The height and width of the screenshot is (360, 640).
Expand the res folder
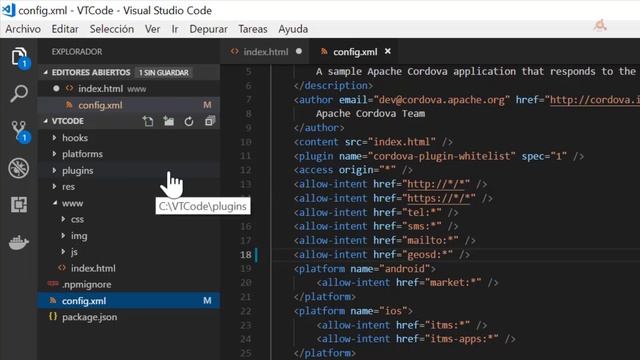point(54,187)
